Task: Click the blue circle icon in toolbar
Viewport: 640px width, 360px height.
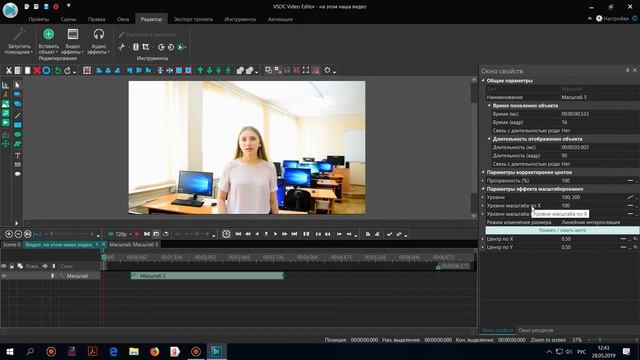Action: [x=46, y=71]
